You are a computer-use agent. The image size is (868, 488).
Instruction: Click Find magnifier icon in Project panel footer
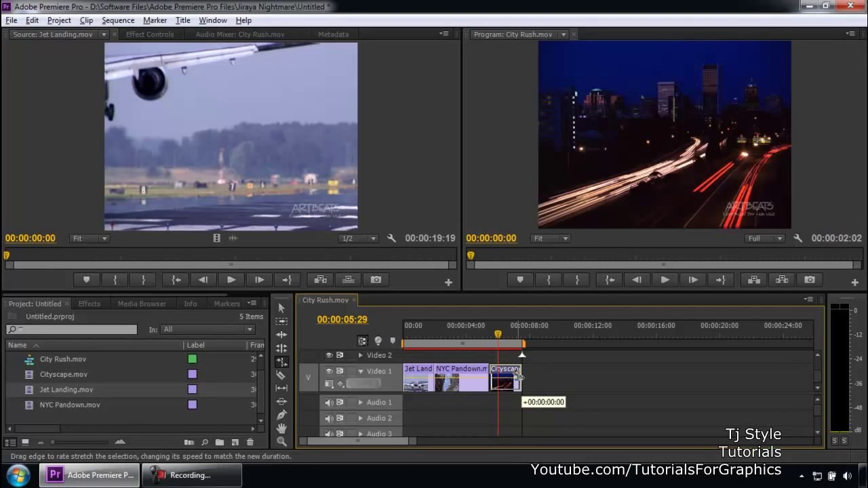point(205,442)
